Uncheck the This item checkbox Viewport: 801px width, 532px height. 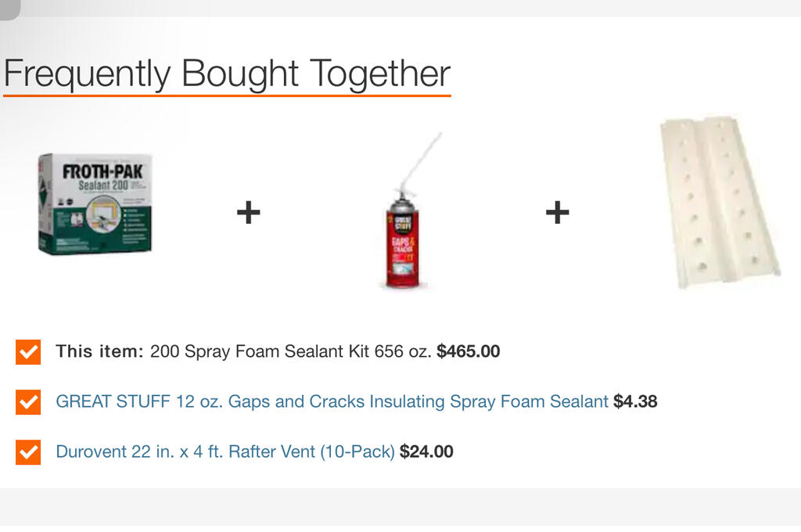(28, 351)
